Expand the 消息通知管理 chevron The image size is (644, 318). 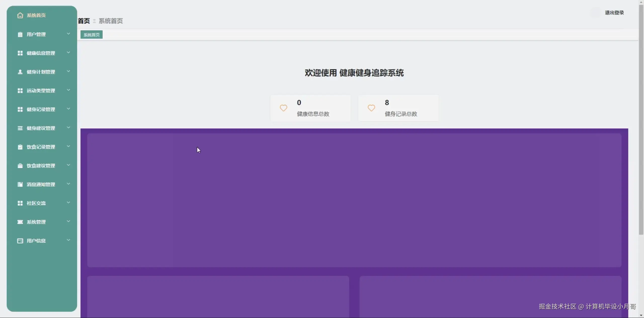point(68,184)
